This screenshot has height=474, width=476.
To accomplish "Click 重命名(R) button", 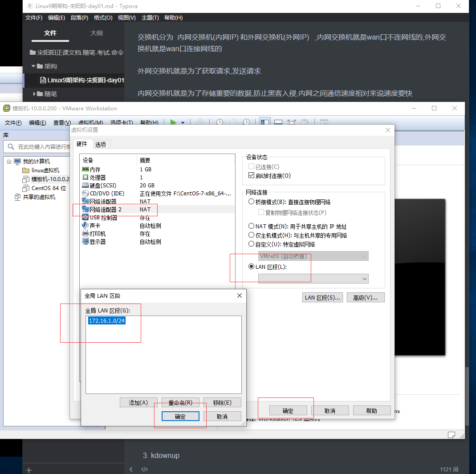I will click(x=180, y=402).
